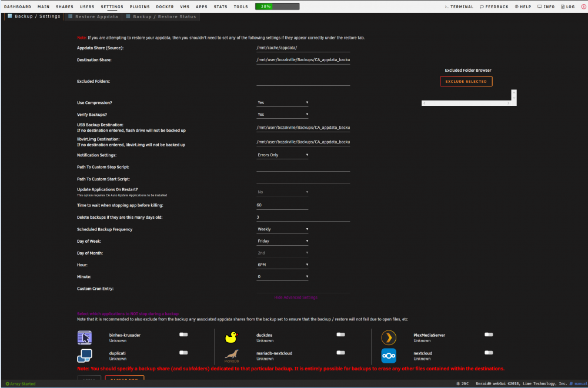Toggle mariadb-nextcloud to keep running

tap(340, 352)
